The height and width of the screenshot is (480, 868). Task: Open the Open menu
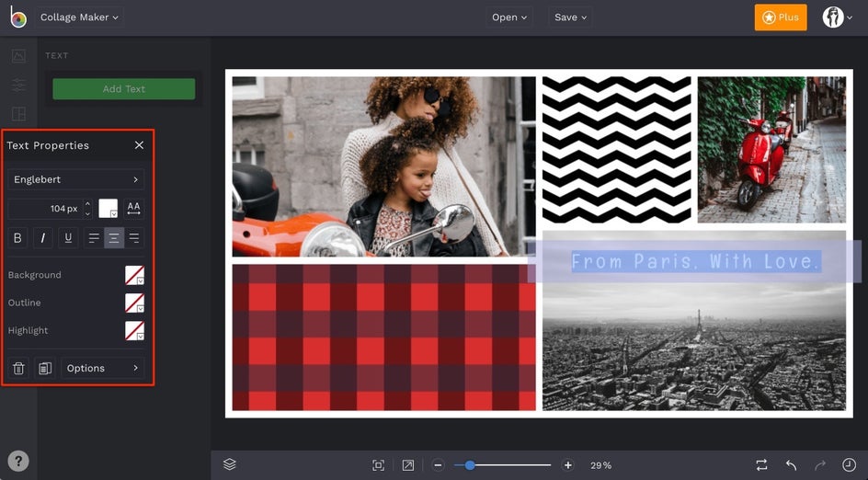(x=509, y=17)
